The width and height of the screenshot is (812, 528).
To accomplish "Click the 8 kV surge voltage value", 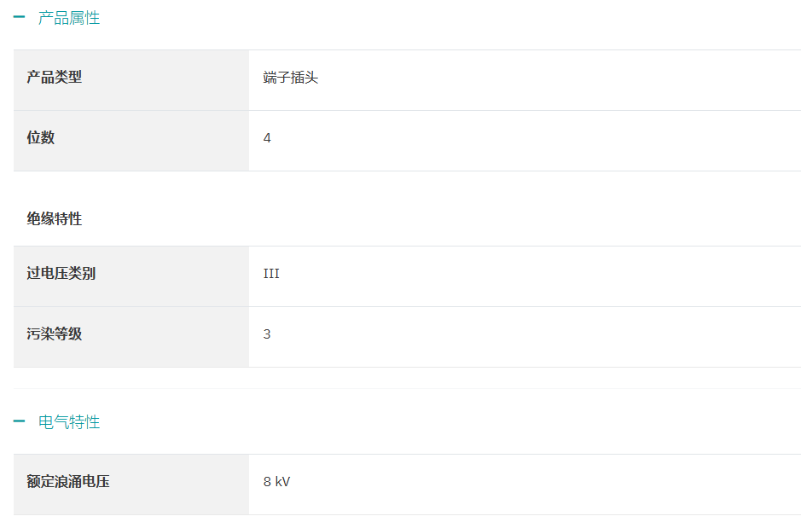I will point(276,482).
